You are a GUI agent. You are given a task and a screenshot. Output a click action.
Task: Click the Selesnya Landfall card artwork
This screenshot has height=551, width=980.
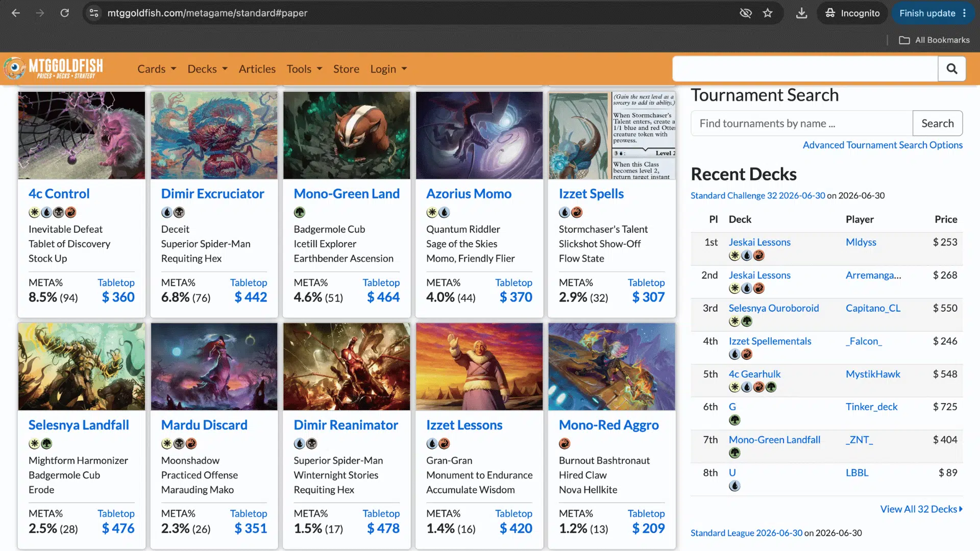point(82,366)
